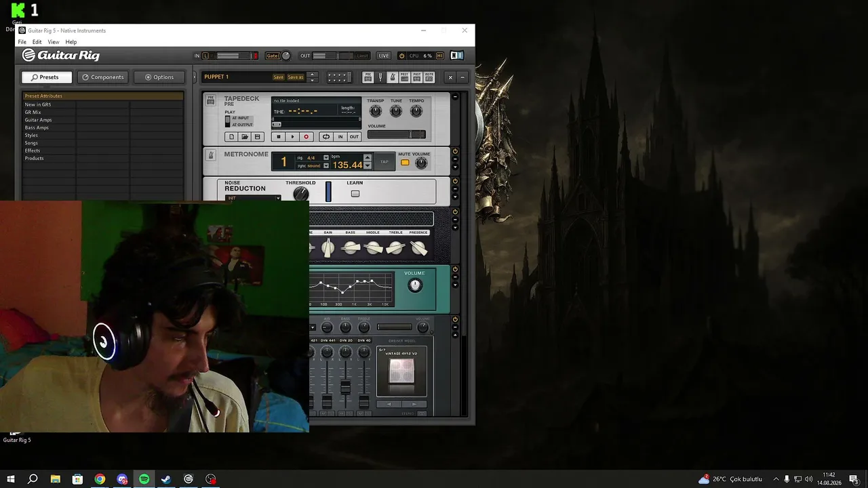Toggle Tapedeck loop playback

325,137
